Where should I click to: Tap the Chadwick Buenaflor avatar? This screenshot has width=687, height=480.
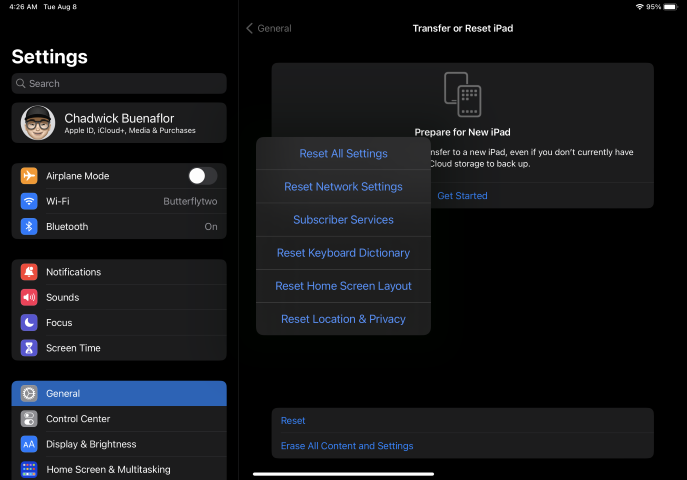click(38, 123)
